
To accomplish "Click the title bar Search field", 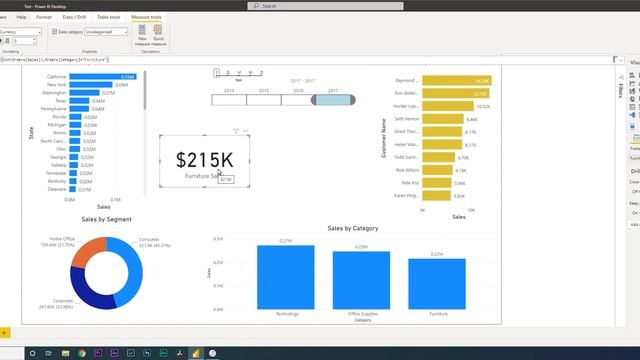I will click(x=325, y=6).
